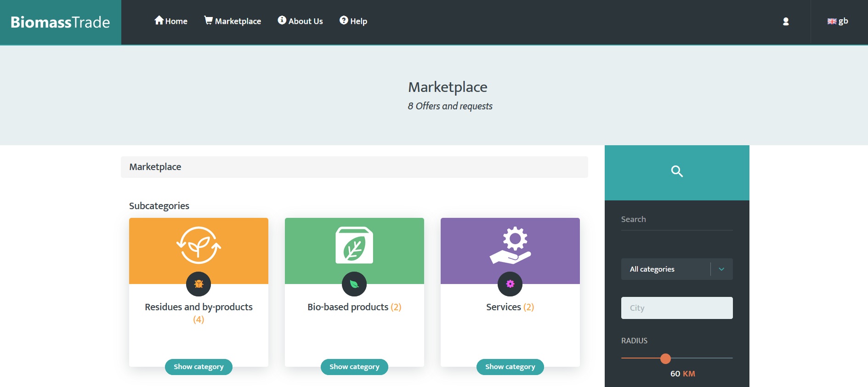Screen dimensions: 868x387
Task: Click the leaf package icon on green card
Action: (x=354, y=245)
